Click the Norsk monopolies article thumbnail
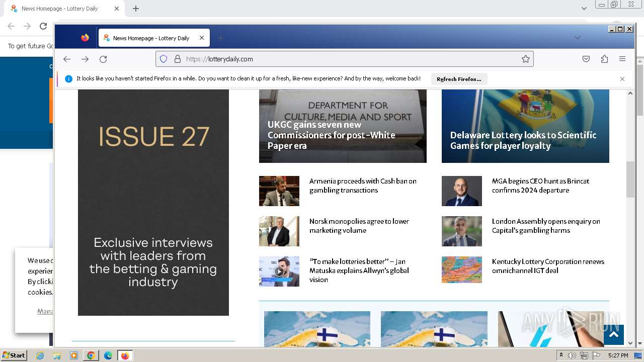This screenshot has width=644, height=362. (279, 231)
